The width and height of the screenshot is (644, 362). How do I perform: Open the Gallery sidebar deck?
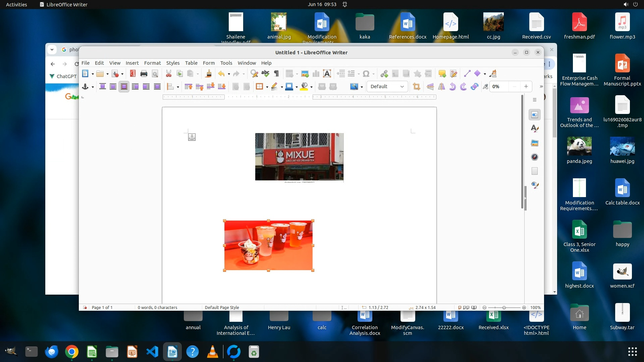pyautogui.click(x=535, y=143)
